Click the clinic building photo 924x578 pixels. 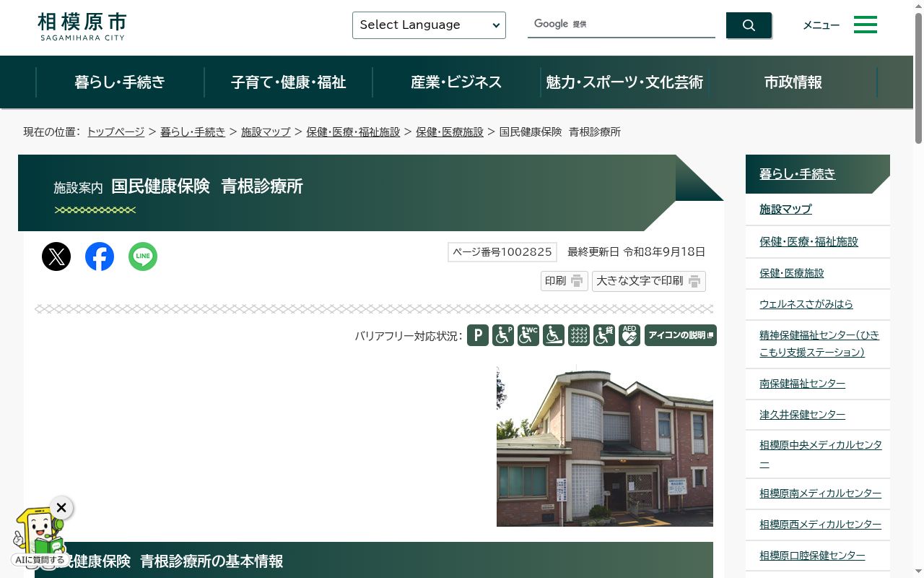605,447
